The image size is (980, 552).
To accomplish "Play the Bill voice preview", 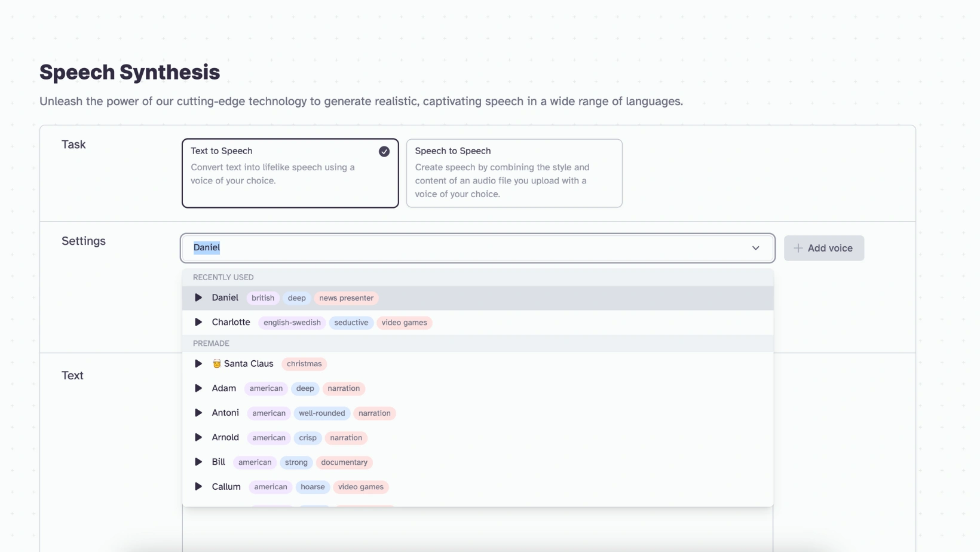I will point(198,462).
